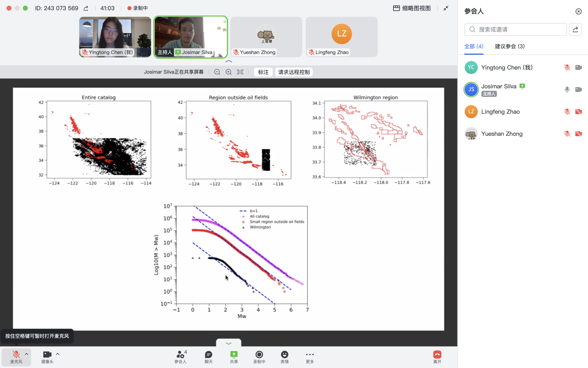Expand camera options arrow
This screenshot has height=368, width=588.
(x=57, y=354)
